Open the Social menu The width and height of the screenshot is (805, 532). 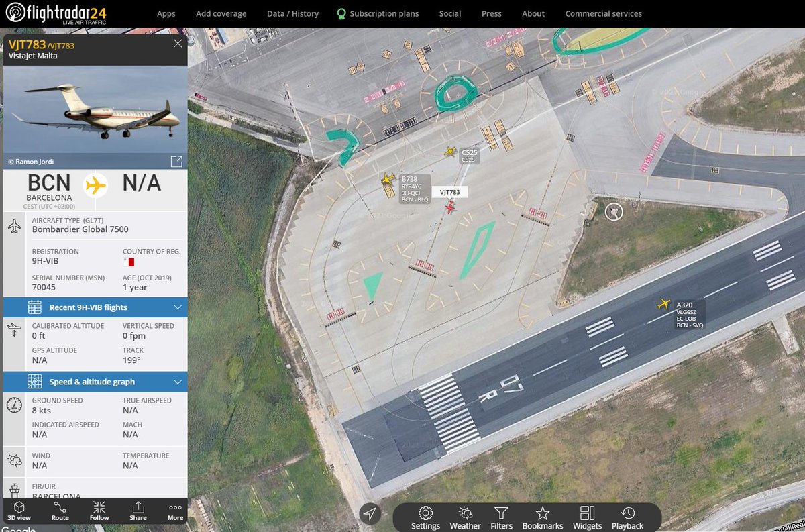(450, 13)
